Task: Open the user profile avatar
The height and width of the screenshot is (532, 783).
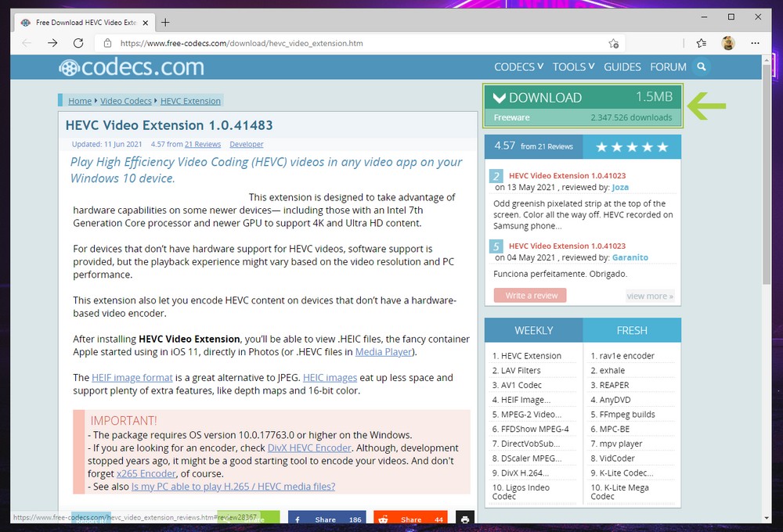Action: click(728, 43)
